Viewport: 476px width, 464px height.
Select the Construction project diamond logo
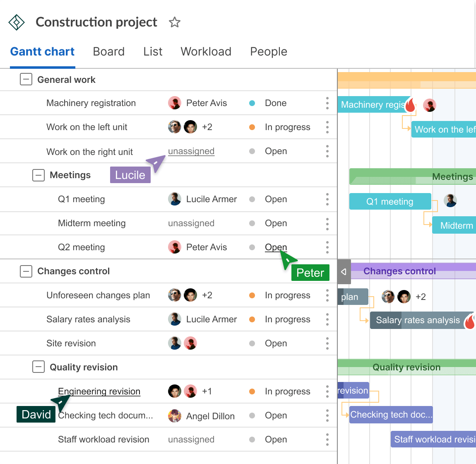coord(17,22)
